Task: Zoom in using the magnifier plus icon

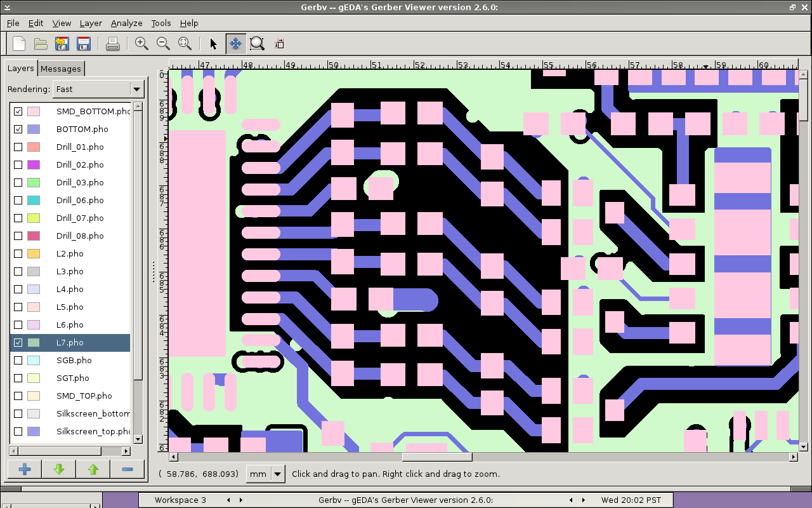Action: pyautogui.click(x=141, y=44)
